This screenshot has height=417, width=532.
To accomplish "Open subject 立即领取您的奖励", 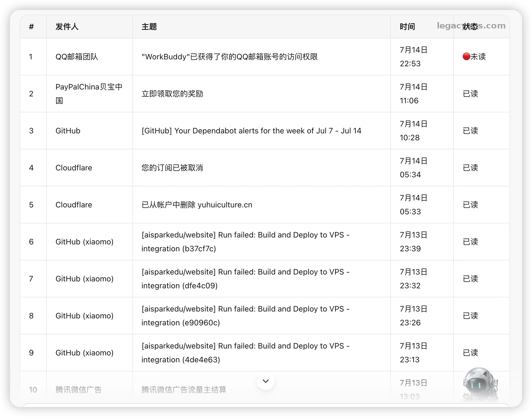I will click(x=172, y=94).
